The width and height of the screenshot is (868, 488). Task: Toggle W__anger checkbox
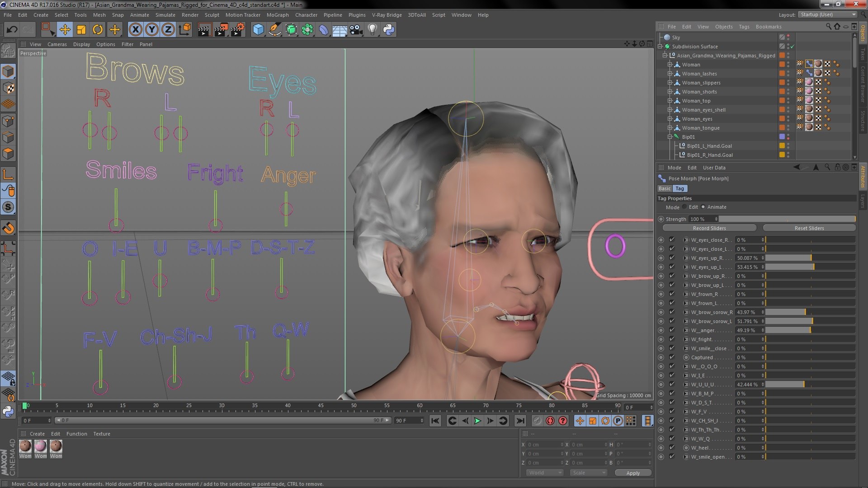(x=672, y=330)
